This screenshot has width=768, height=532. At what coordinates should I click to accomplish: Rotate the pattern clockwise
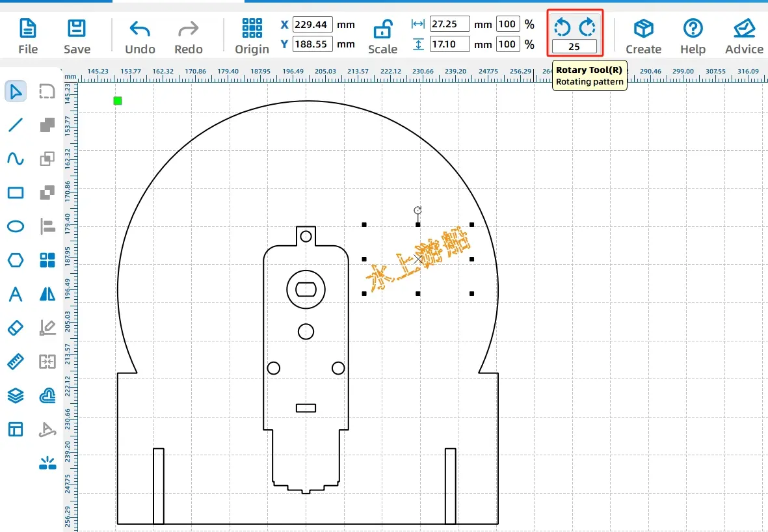587,27
